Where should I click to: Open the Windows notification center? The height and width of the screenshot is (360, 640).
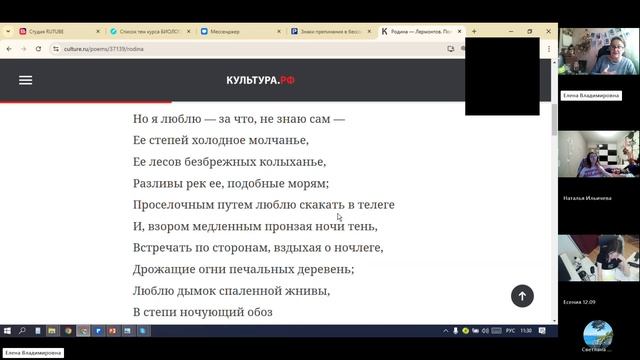pyautogui.click(x=542, y=331)
